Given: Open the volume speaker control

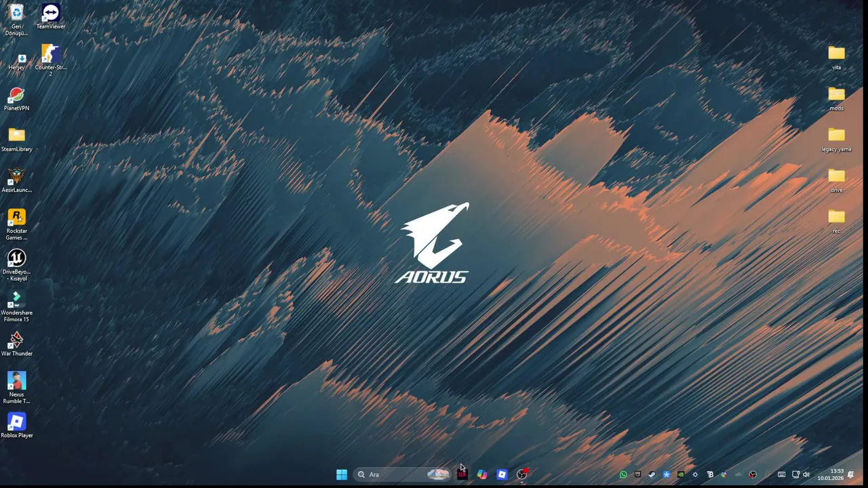Looking at the screenshot, I should (806, 474).
